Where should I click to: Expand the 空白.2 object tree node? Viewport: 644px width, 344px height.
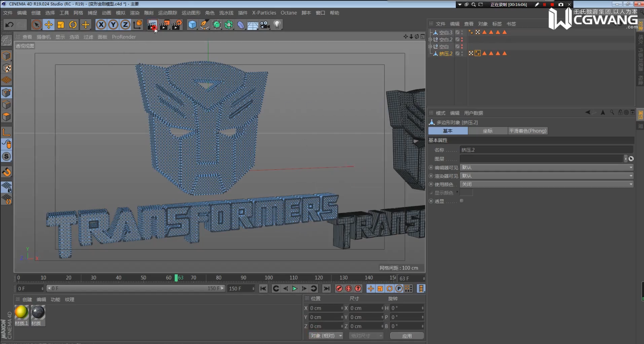point(430,40)
